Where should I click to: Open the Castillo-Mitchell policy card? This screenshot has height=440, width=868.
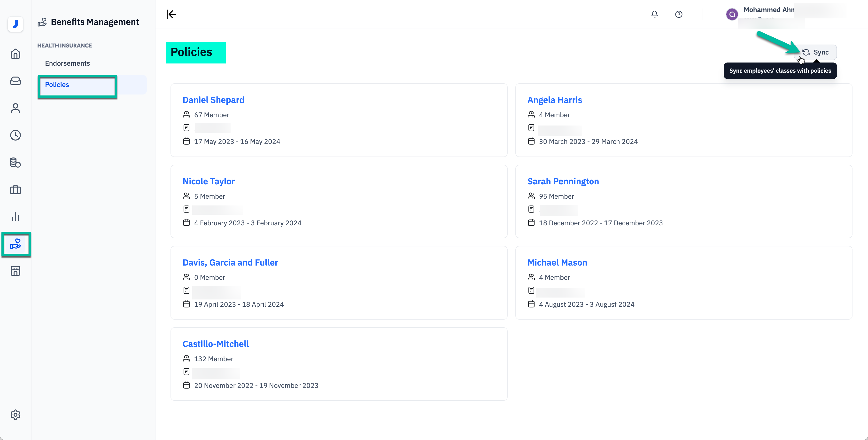click(x=216, y=344)
